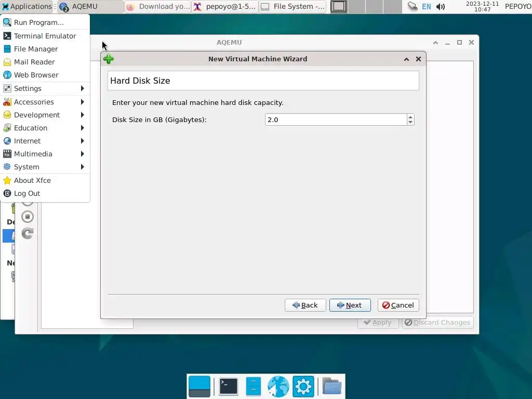The image size is (532, 399).
Task: Switch to AQEMU taskbar window button
Action: pos(90,6)
